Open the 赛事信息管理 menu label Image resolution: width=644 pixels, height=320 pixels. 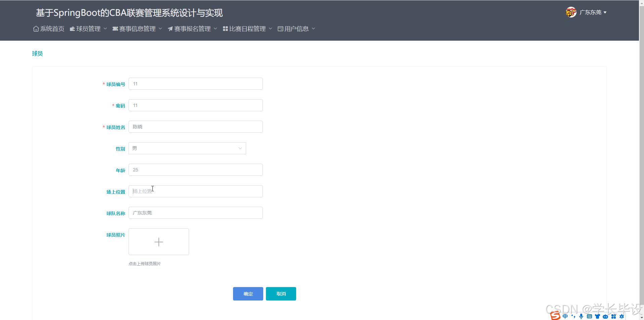(x=137, y=29)
